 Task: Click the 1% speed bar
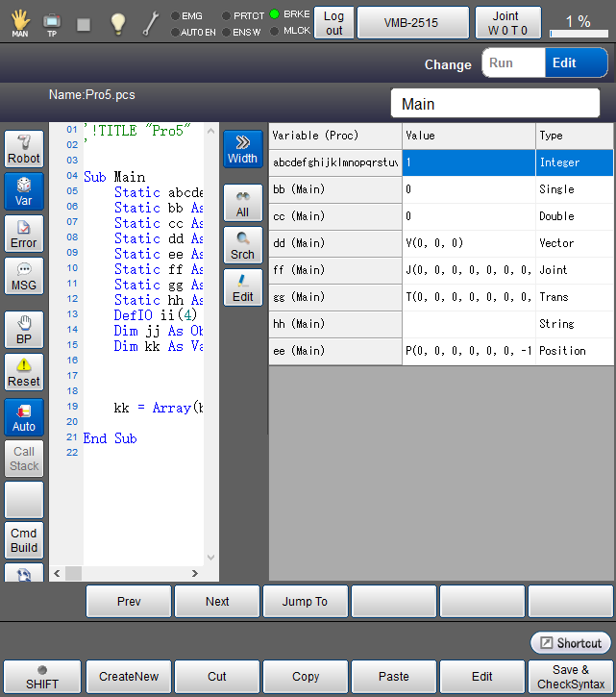pyautogui.click(x=579, y=23)
